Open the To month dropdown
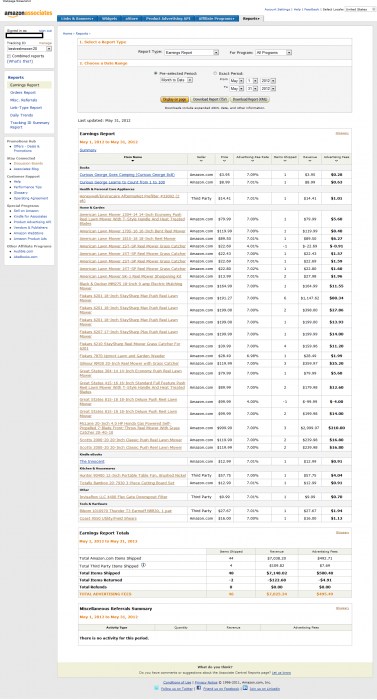The image size is (377, 700). click(237, 88)
